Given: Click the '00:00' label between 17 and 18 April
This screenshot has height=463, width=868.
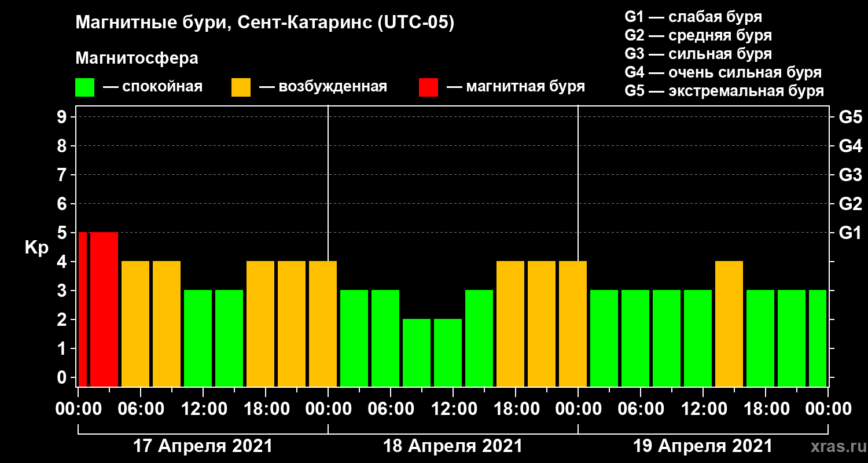Looking at the screenshot, I should coord(328,409).
